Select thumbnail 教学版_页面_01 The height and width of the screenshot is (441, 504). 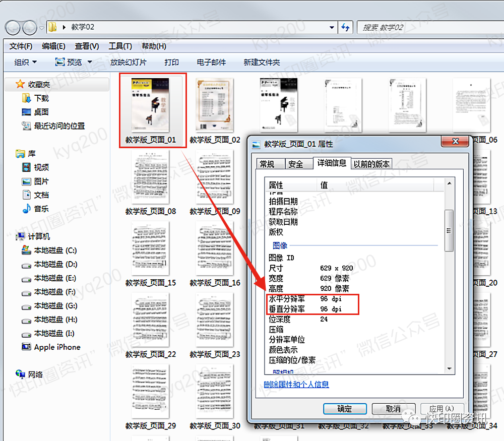coord(150,105)
